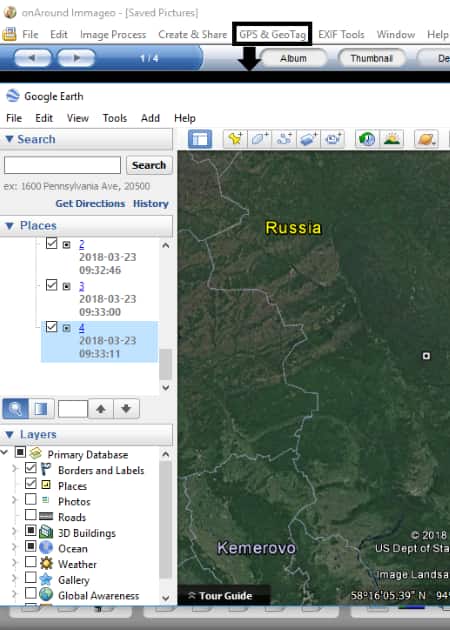The height and width of the screenshot is (630, 450).
Task: Toggle sunlight across the landscape tool
Action: pos(392,139)
